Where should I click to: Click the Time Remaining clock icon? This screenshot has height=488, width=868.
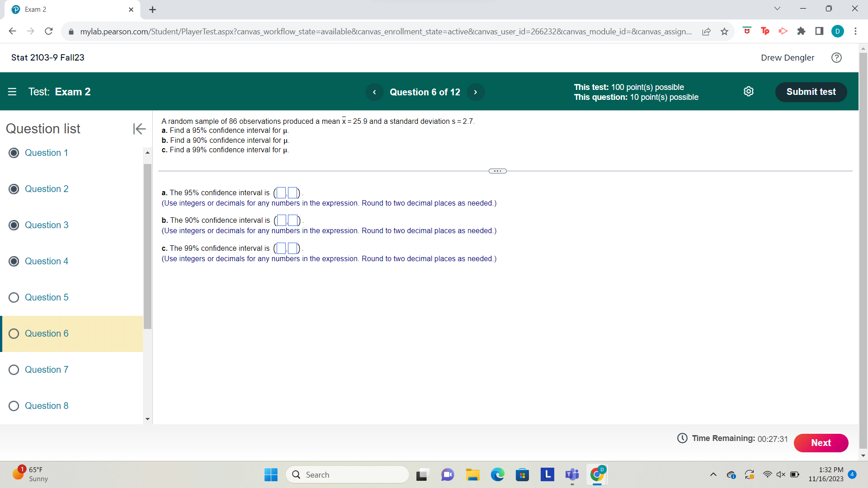point(683,438)
